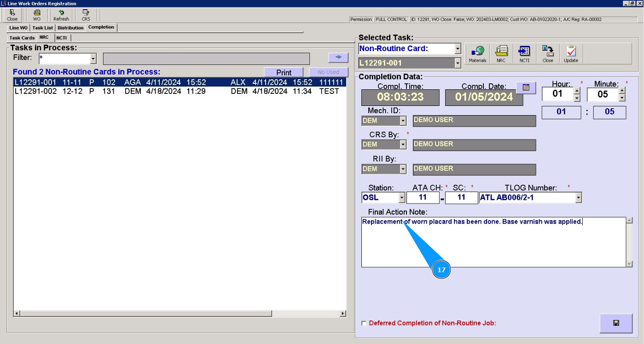Expand the Mech. ID dropdown
This screenshot has width=644, height=344.
pyautogui.click(x=403, y=121)
